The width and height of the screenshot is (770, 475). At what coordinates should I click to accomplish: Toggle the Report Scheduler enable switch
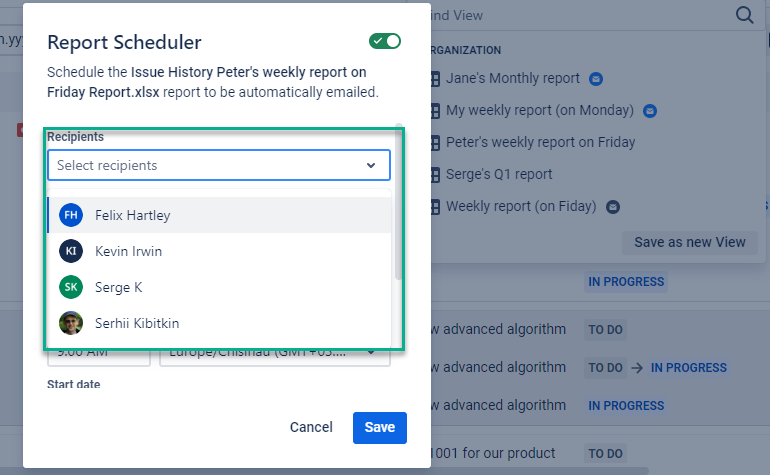point(385,41)
